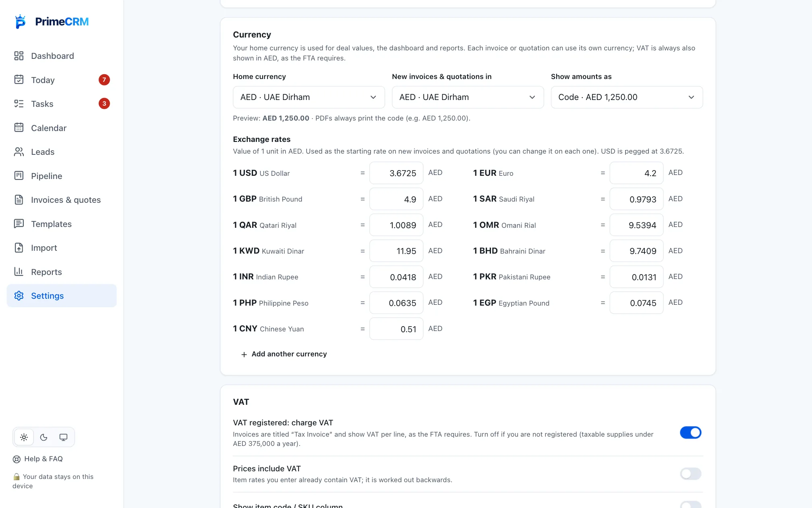This screenshot has width=812, height=508.
Task: Click the Calendar sidebar icon
Action: pyautogui.click(x=19, y=127)
